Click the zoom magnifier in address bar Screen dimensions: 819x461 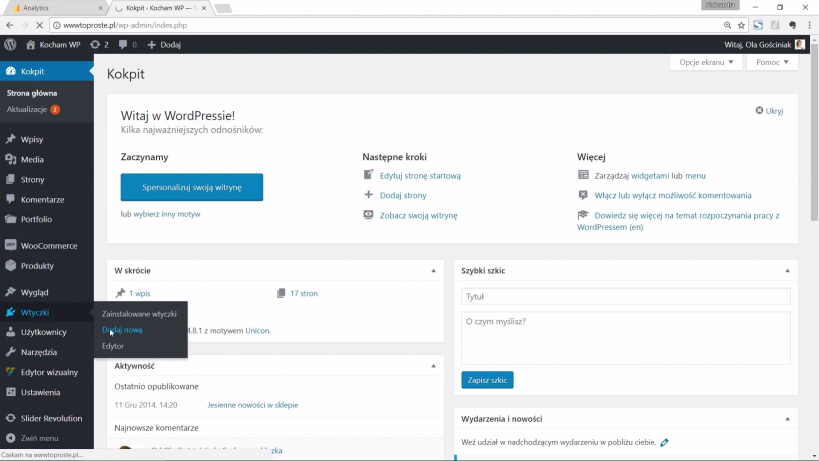click(x=727, y=25)
